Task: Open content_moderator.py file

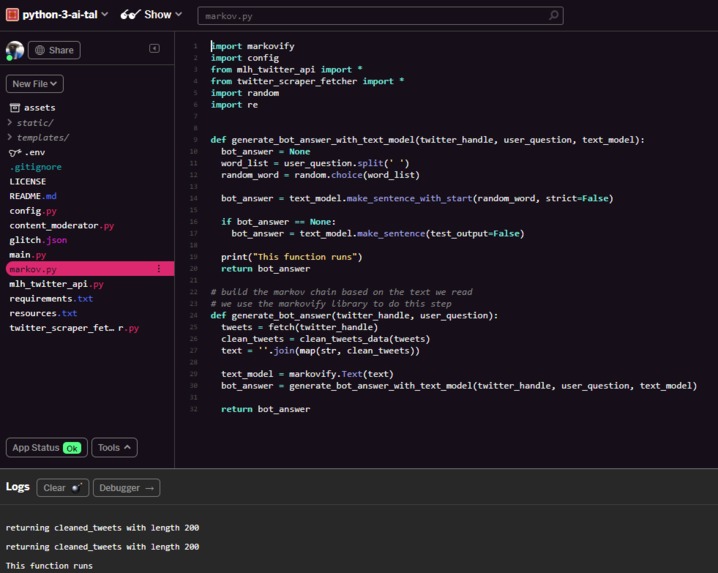Action: tap(62, 225)
